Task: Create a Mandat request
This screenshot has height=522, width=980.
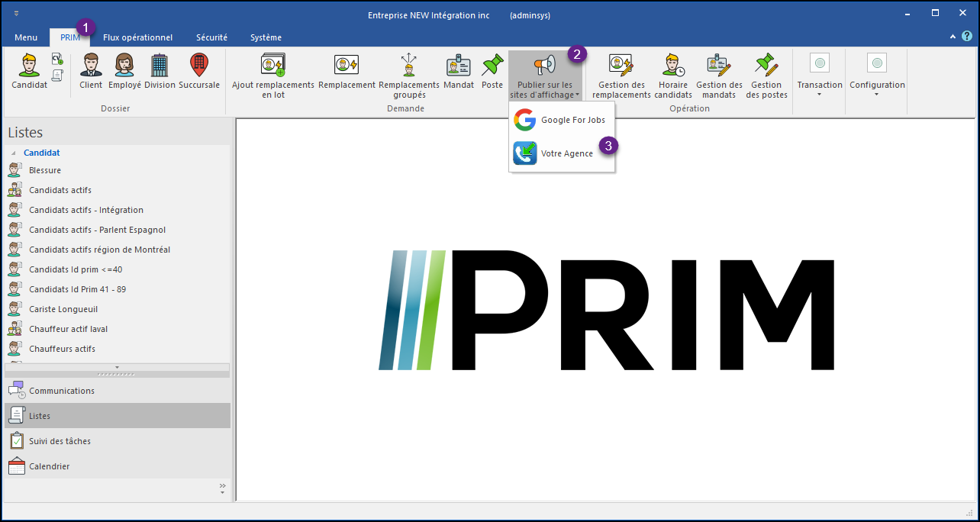Action: click(x=459, y=72)
